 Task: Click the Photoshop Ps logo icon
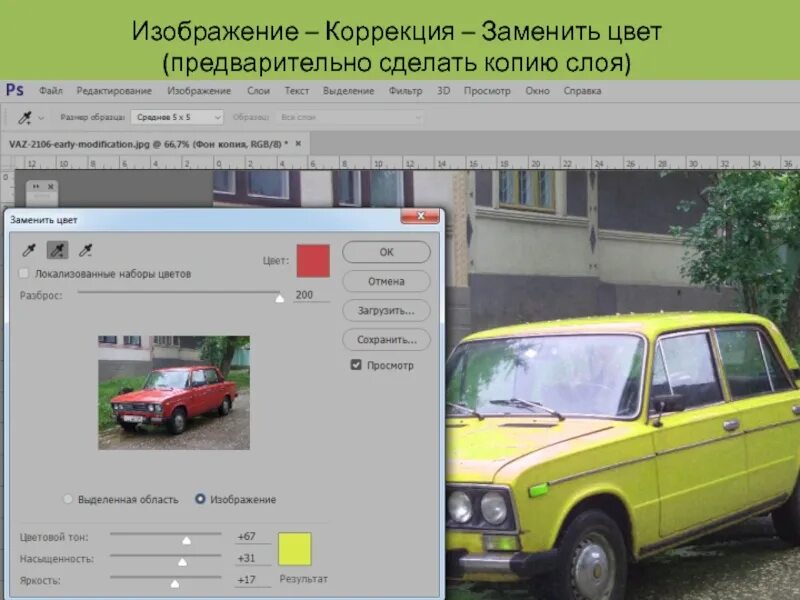[15, 90]
